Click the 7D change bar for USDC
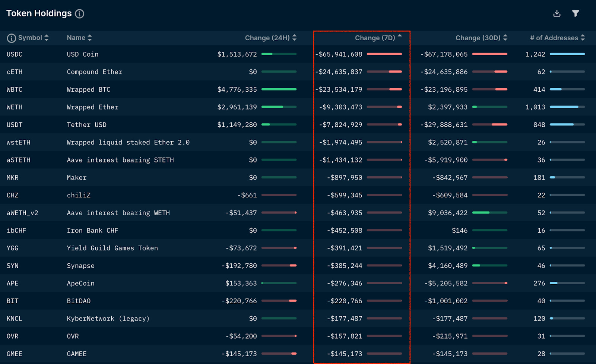This screenshot has width=596, height=364. coord(384,54)
